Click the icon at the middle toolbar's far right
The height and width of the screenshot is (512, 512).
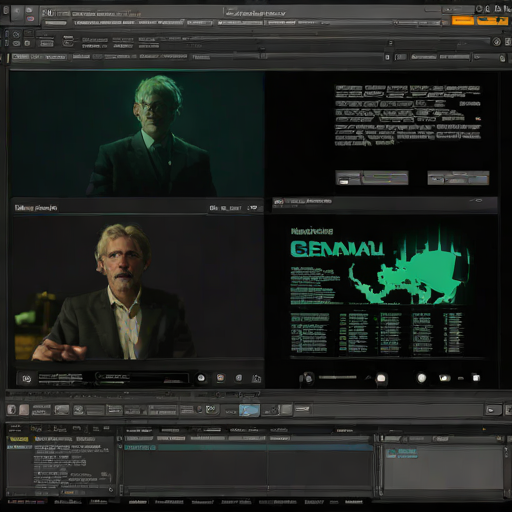(x=508, y=410)
